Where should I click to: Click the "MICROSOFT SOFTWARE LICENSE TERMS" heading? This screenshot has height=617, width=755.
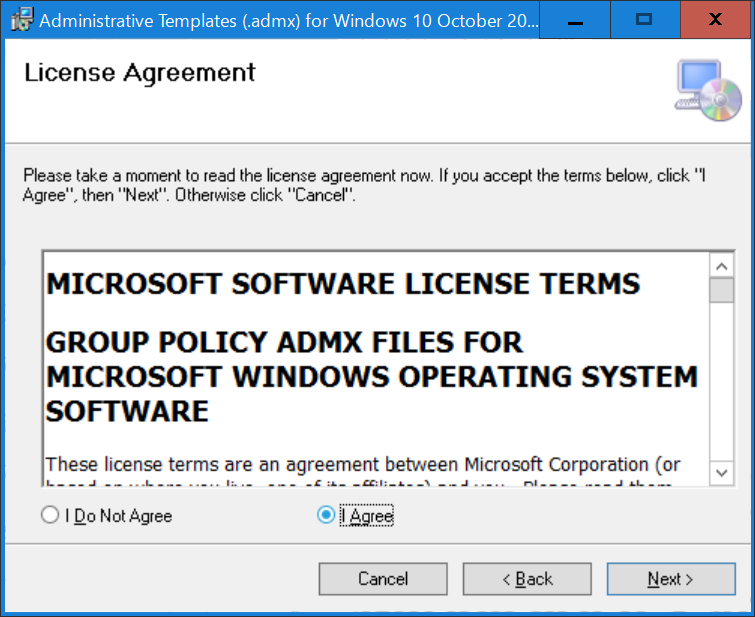pos(343,284)
